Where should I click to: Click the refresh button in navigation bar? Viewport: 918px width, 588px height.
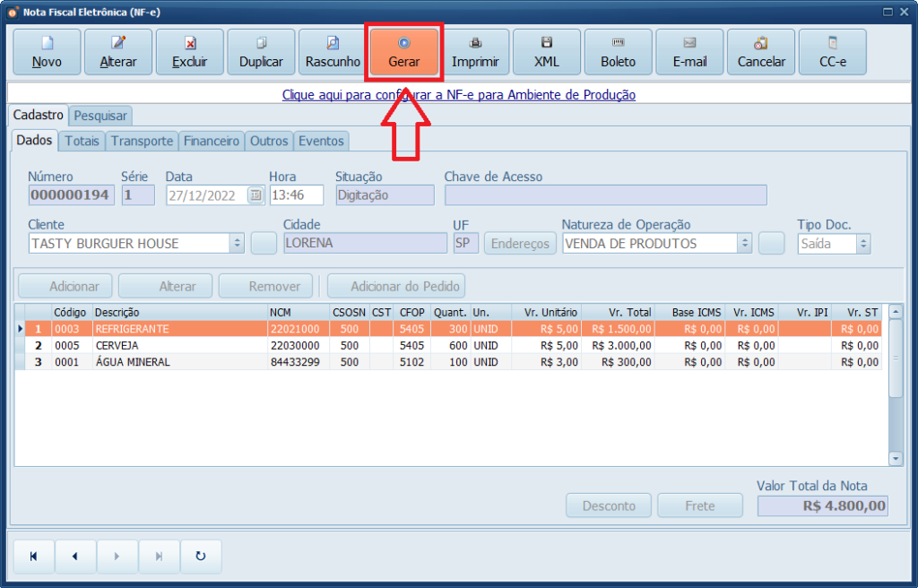[x=201, y=557]
